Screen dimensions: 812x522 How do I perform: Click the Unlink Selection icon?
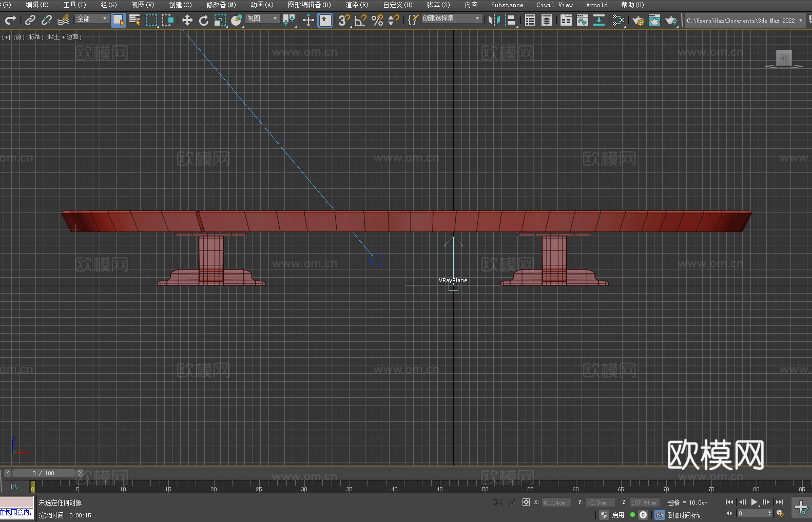click(47, 20)
